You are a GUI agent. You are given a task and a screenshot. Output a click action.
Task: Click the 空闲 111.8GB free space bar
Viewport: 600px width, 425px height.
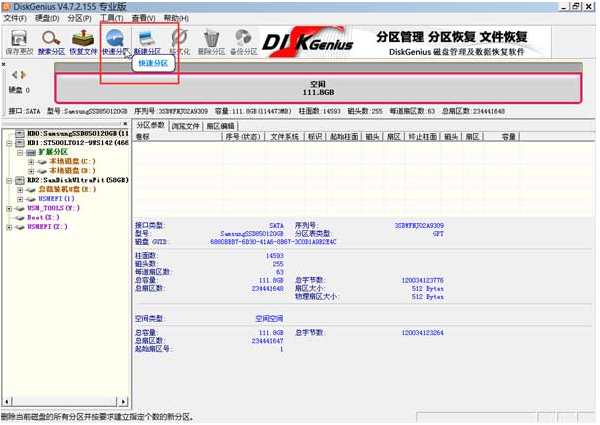(x=318, y=87)
